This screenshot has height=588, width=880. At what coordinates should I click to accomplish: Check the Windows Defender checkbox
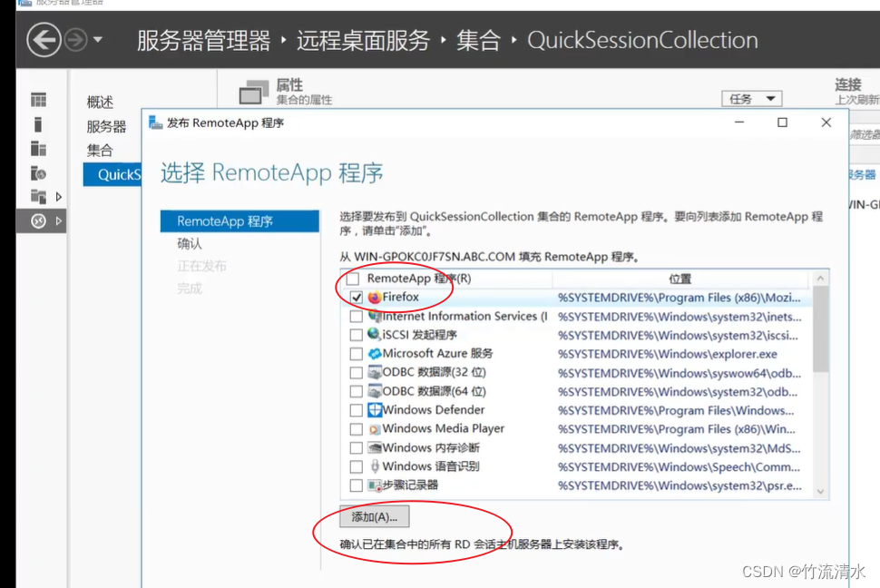[x=356, y=410]
